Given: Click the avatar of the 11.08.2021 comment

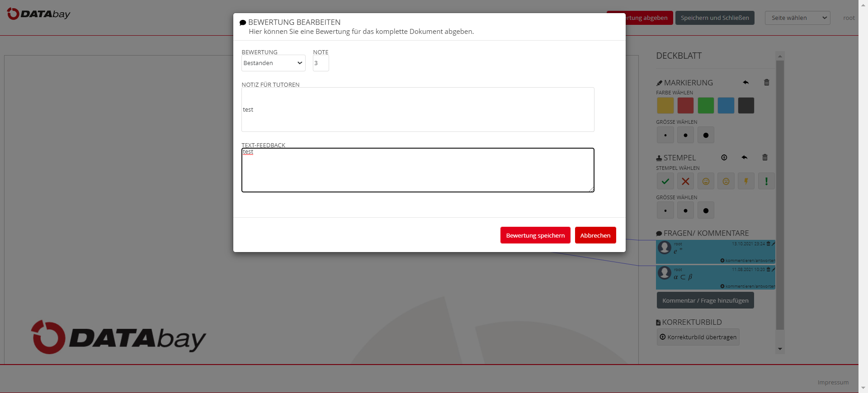Looking at the screenshot, I should [x=665, y=273].
